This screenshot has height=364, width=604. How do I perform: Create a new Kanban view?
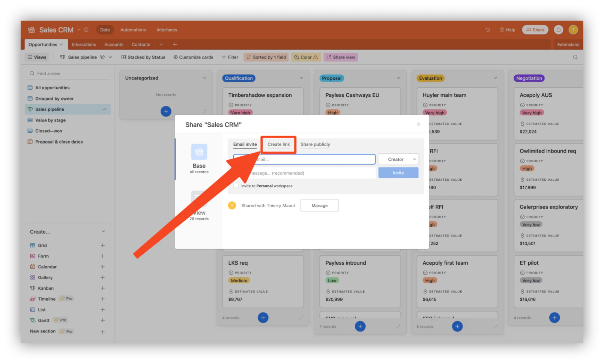102,288
